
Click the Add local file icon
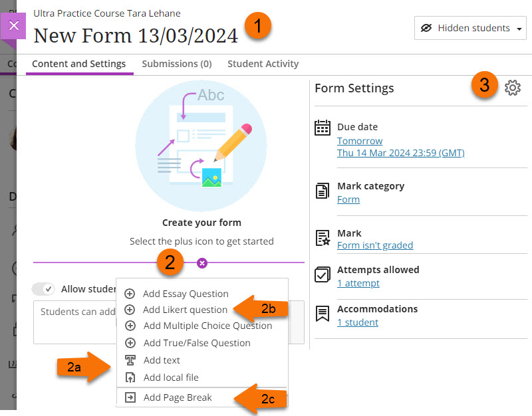coord(130,376)
